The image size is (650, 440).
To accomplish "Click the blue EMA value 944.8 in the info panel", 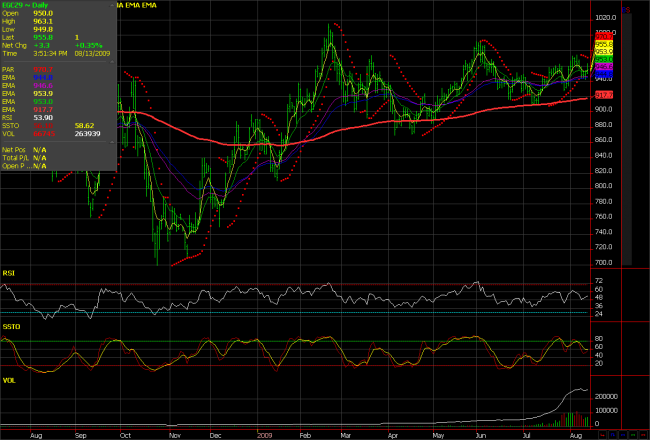I will pos(43,78).
